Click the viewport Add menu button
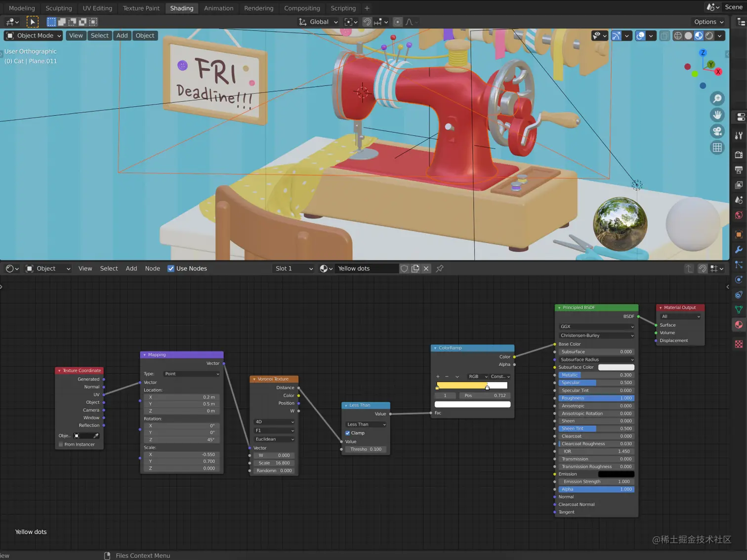The width and height of the screenshot is (747, 560). (122, 36)
